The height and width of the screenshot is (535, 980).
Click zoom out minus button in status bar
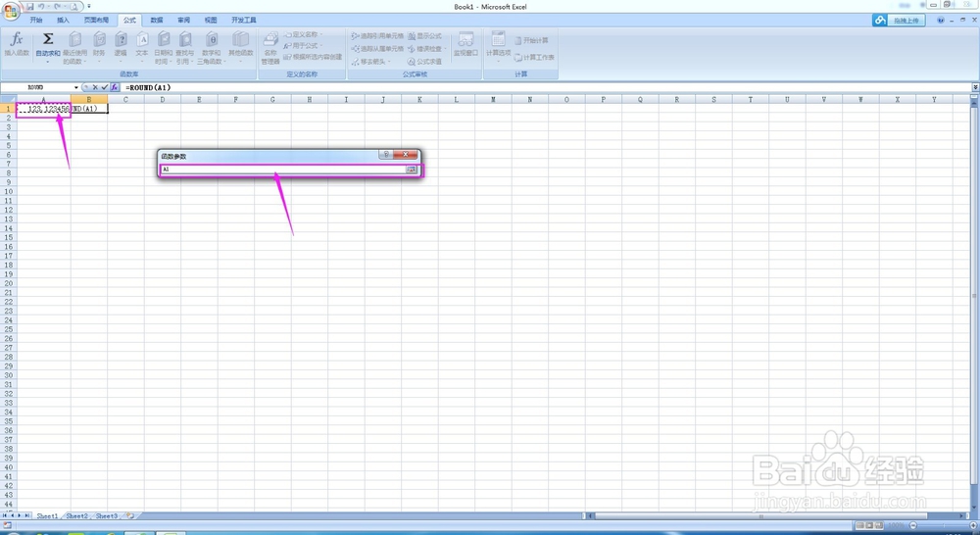[913, 525]
